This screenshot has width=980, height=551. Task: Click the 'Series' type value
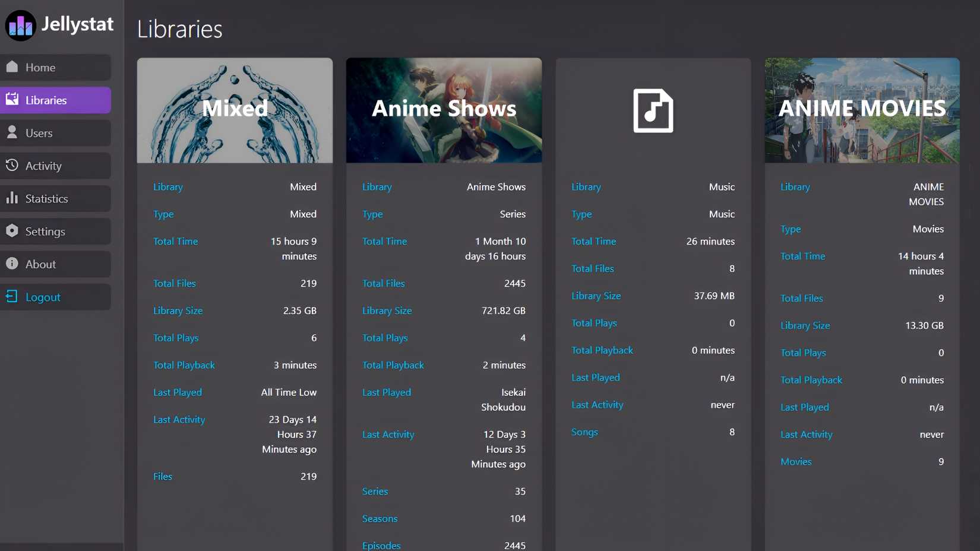pos(513,214)
